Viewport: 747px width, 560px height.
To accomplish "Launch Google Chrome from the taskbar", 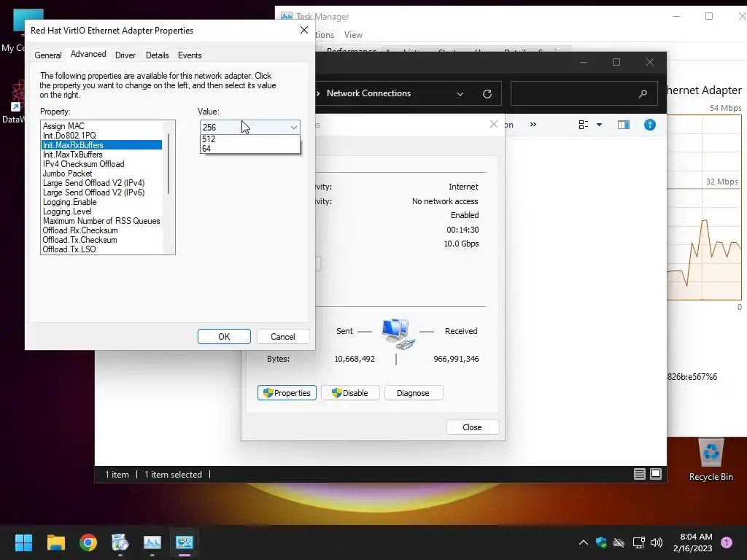I will coord(88,542).
